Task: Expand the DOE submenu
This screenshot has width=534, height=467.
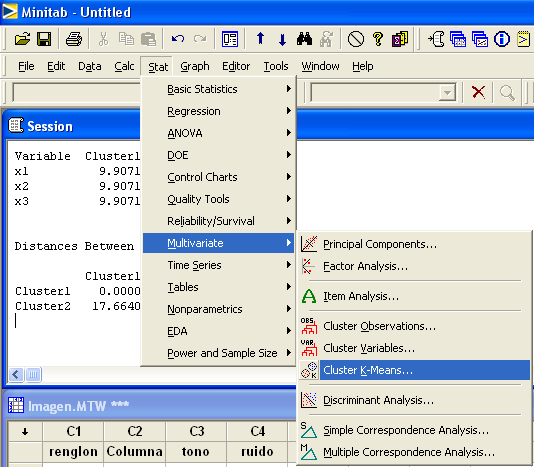Action: click(218, 155)
